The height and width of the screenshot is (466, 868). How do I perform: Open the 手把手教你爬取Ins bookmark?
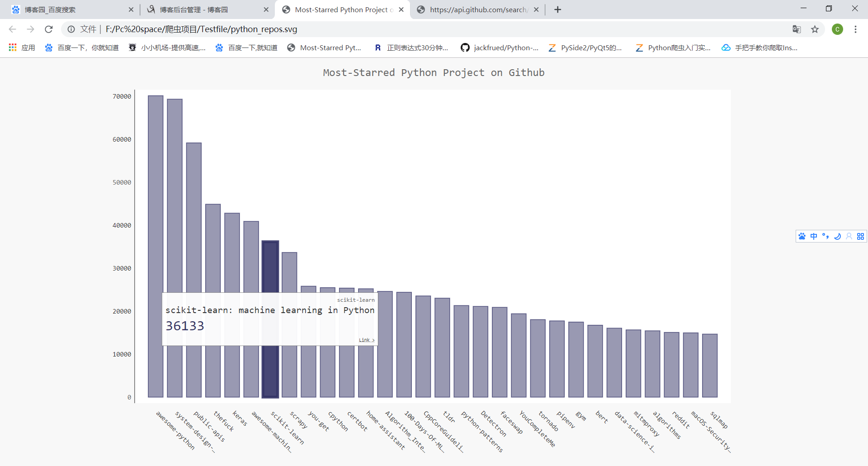point(759,48)
